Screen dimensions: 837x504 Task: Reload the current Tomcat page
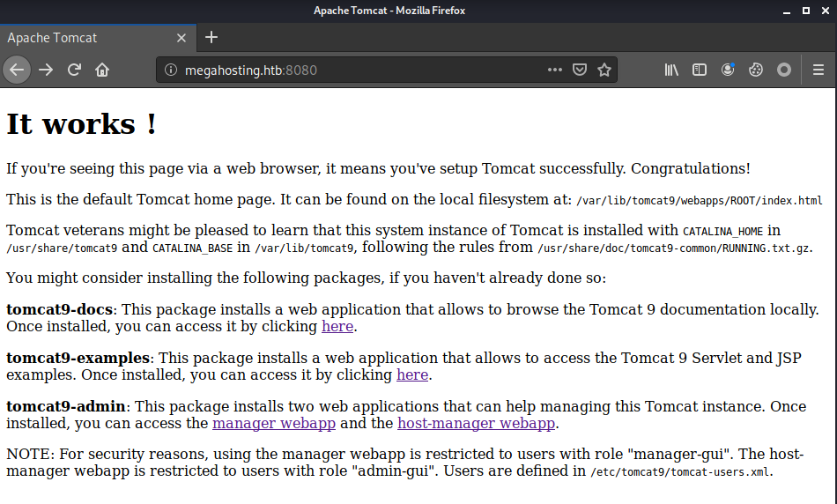coord(74,70)
